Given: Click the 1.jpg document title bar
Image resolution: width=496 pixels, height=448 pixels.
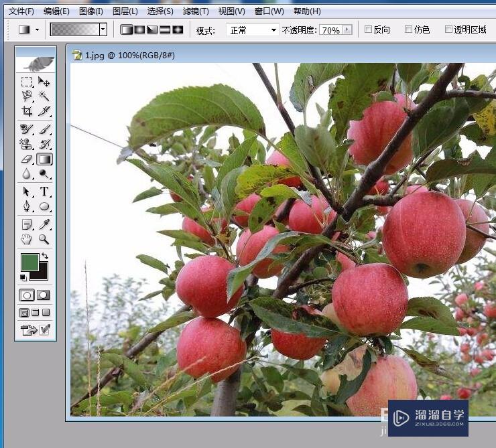Looking at the screenshot, I should (282, 56).
